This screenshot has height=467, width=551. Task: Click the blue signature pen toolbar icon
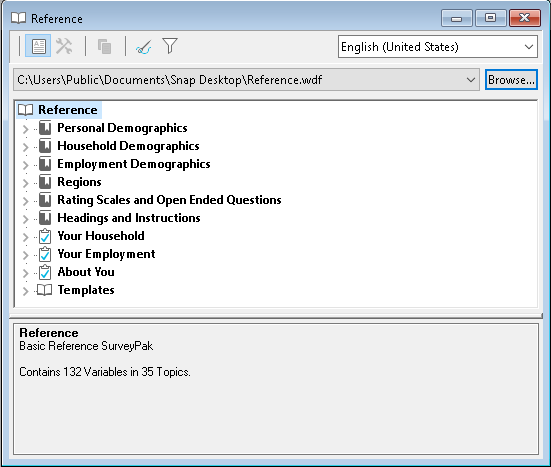coord(143,47)
